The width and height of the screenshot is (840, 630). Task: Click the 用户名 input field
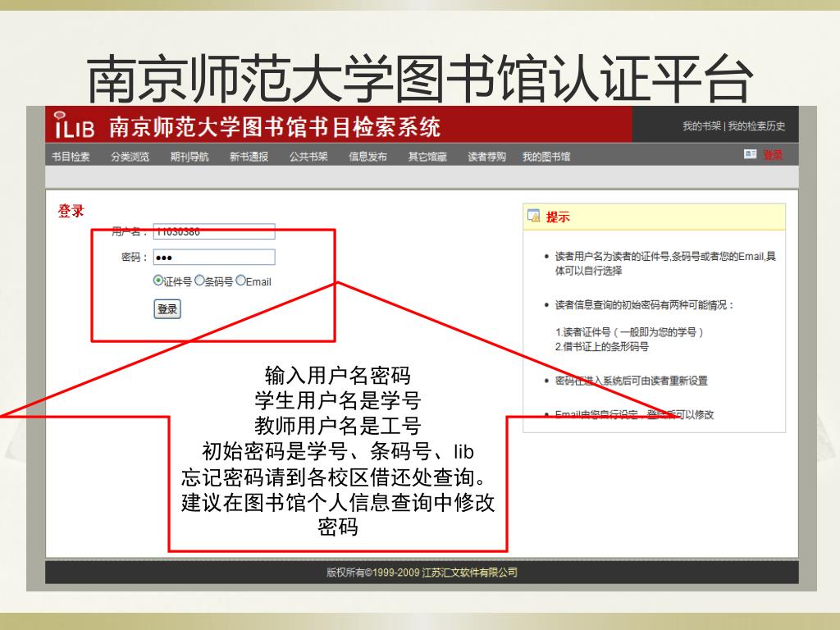click(x=214, y=231)
